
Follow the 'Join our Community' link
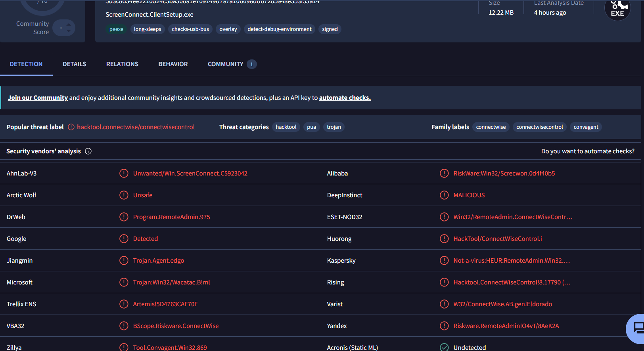(38, 98)
